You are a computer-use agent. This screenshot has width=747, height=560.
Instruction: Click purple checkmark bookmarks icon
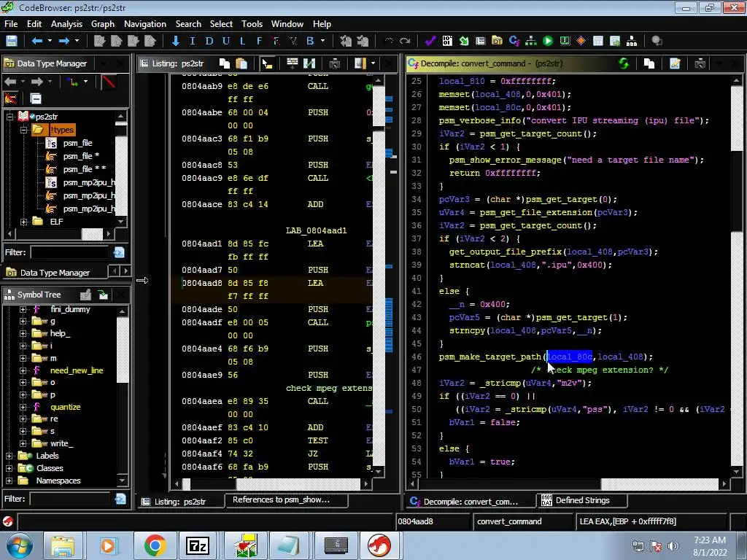(x=430, y=41)
